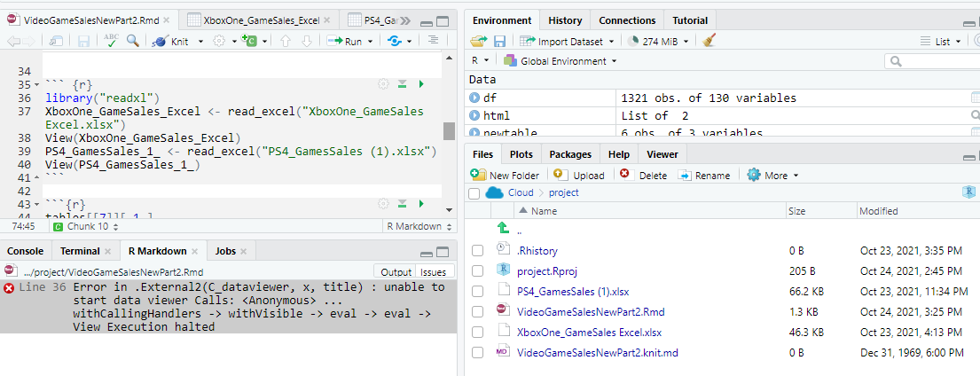Click run all chunks above icon
The image size is (980, 376).
tap(402, 84)
